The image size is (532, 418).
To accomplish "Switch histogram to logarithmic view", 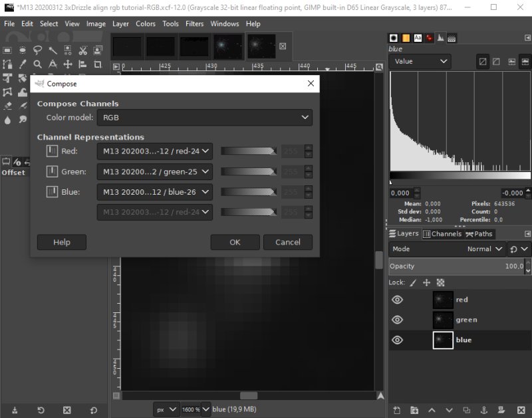I will pyautogui.click(x=496, y=61).
